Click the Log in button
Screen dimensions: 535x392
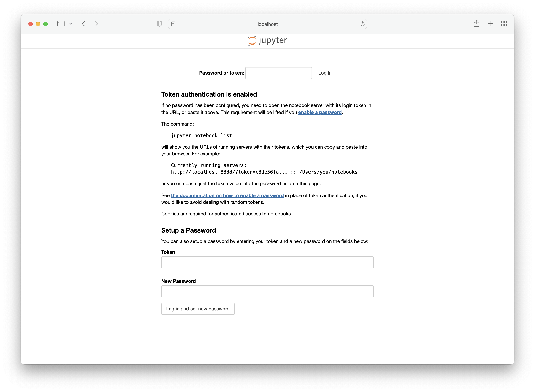[x=325, y=73]
